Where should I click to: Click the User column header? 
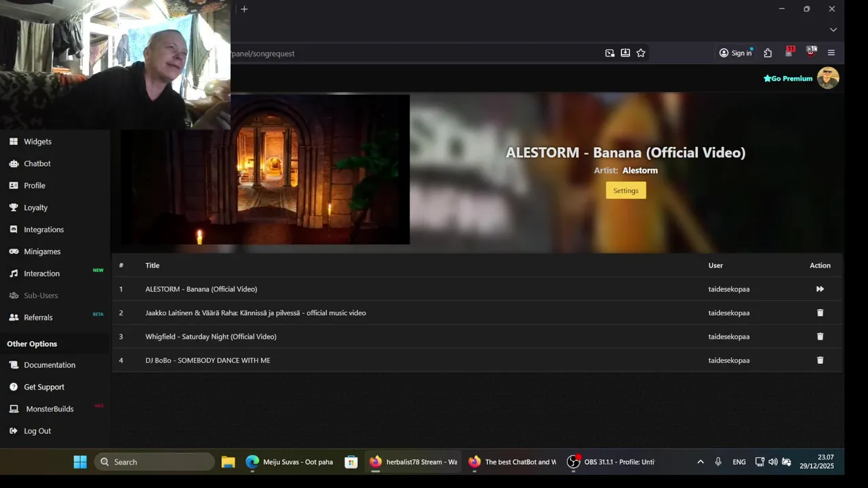point(715,265)
